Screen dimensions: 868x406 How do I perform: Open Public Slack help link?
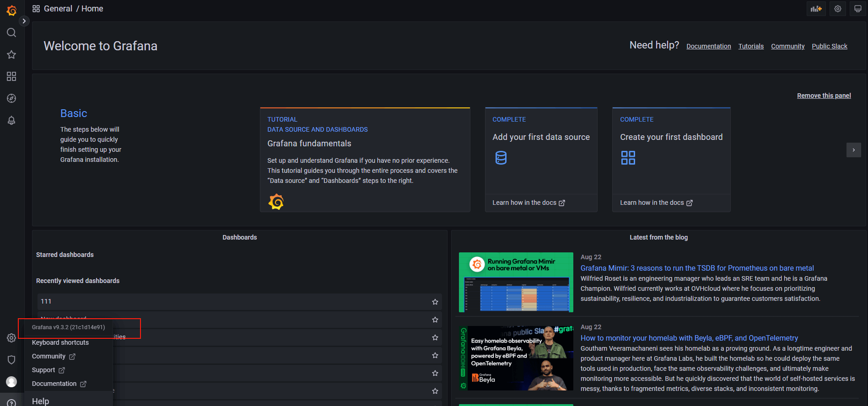tap(830, 46)
